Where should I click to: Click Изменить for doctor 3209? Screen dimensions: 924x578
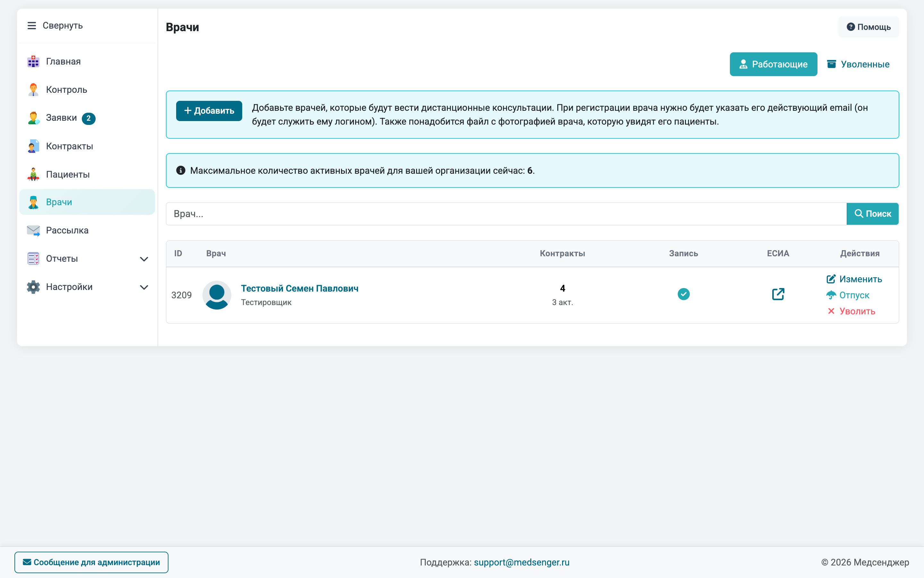tap(854, 279)
